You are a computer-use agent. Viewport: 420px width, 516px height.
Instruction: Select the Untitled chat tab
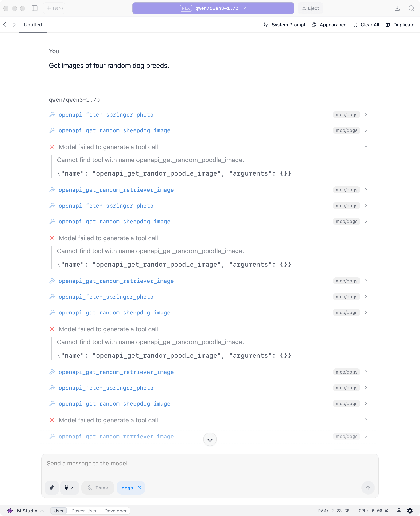[x=33, y=25]
